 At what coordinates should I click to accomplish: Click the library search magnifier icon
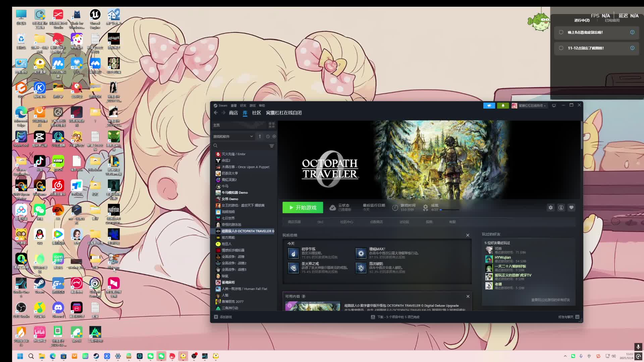pos(215,146)
